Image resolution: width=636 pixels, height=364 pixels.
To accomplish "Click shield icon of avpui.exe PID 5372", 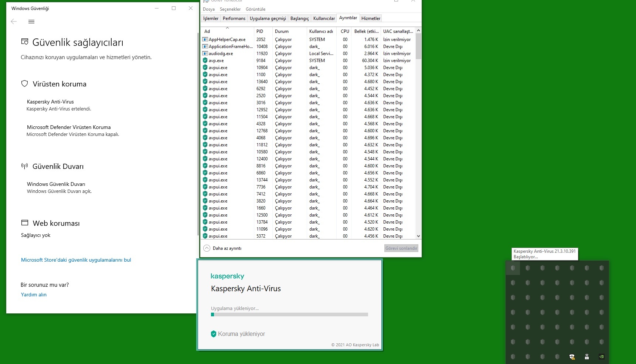I will 205,236.
